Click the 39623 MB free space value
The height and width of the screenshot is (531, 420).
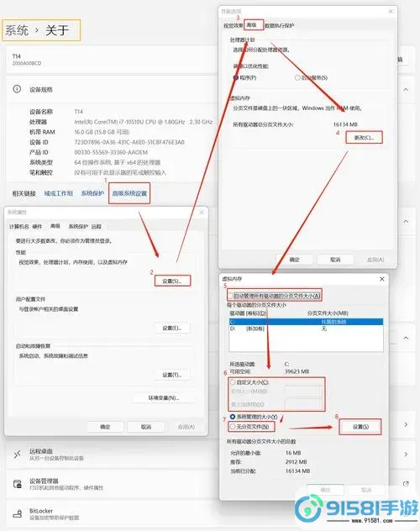[x=297, y=371]
